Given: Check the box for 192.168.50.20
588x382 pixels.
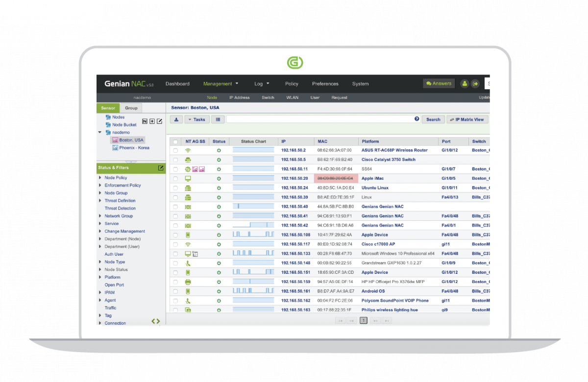Looking at the screenshot, I should 175,179.
